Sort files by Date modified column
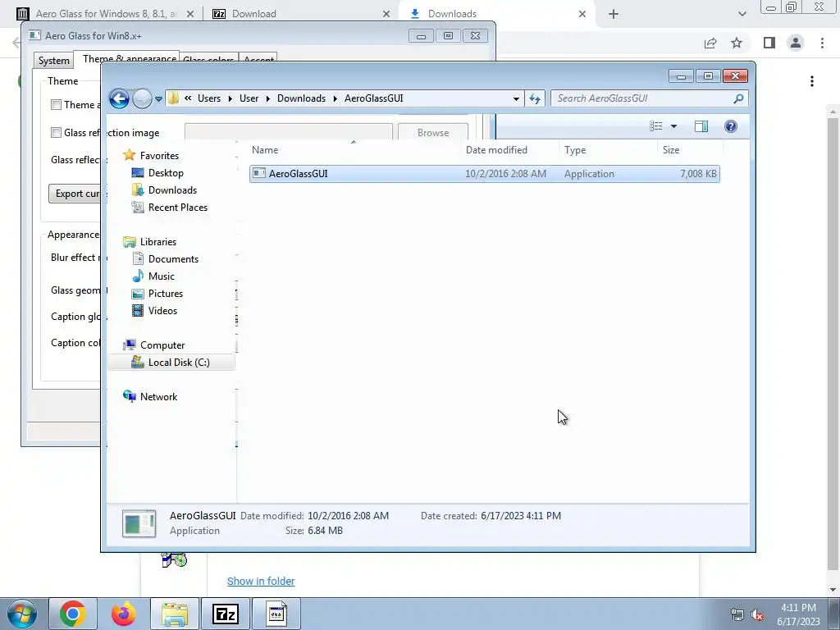Screen dimensions: 840x630 tap(509, 150)
